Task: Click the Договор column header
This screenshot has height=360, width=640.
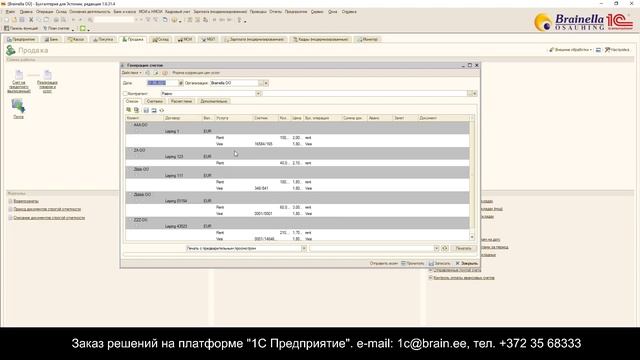Action: [x=182, y=118]
